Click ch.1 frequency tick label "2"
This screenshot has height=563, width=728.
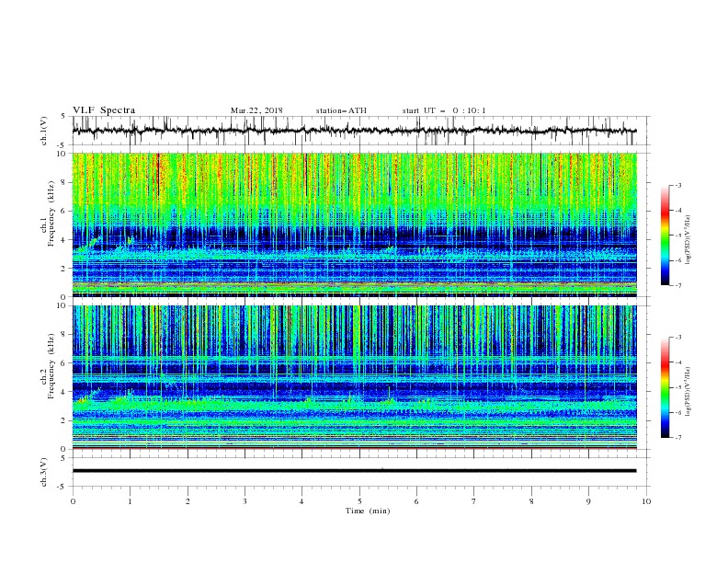[63, 269]
